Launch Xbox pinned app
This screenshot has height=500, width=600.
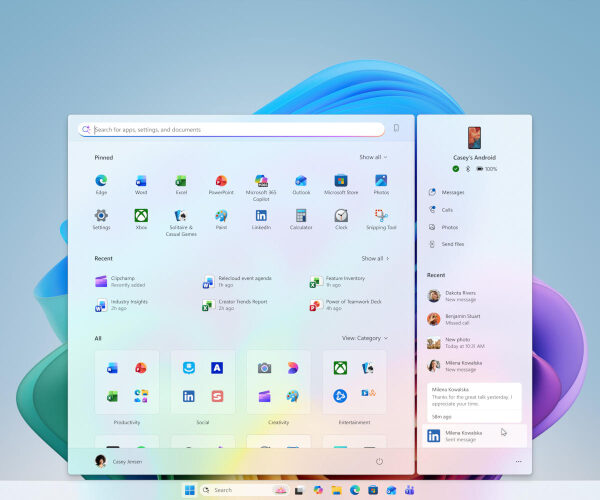click(x=141, y=219)
